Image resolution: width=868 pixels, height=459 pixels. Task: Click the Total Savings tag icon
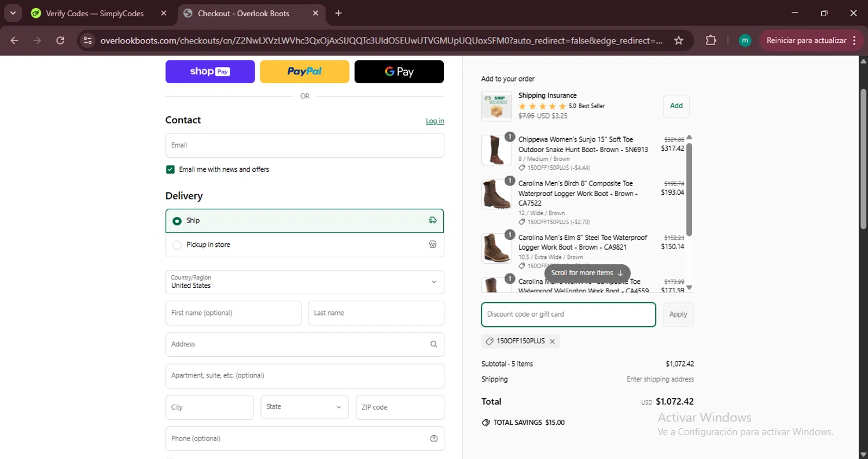pos(486,423)
